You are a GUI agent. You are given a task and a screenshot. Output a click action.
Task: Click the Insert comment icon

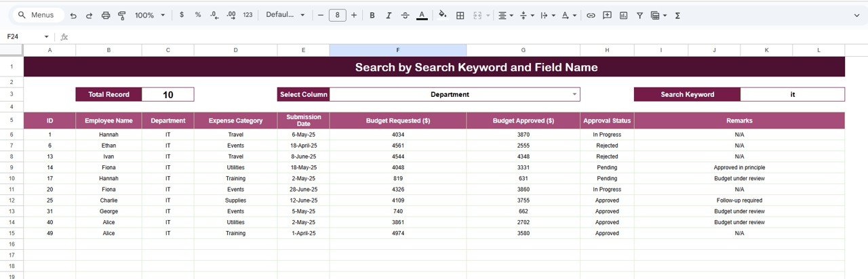607,15
